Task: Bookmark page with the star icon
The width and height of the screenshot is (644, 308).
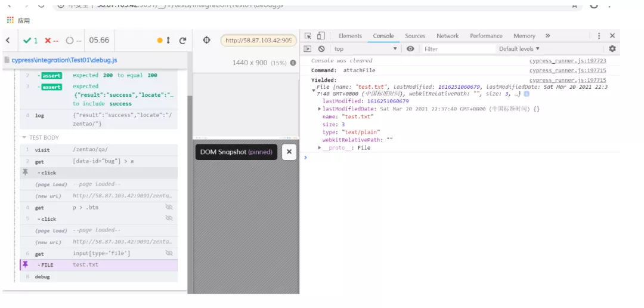Action: pyautogui.click(x=575, y=5)
